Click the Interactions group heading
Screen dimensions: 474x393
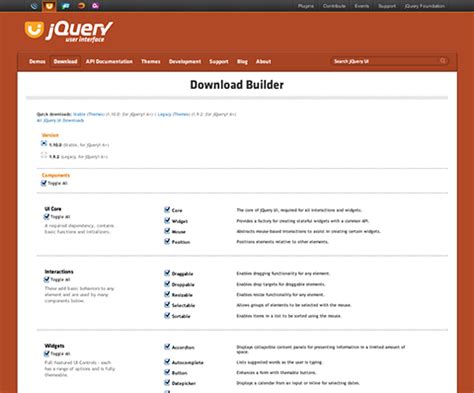pyautogui.click(x=59, y=272)
